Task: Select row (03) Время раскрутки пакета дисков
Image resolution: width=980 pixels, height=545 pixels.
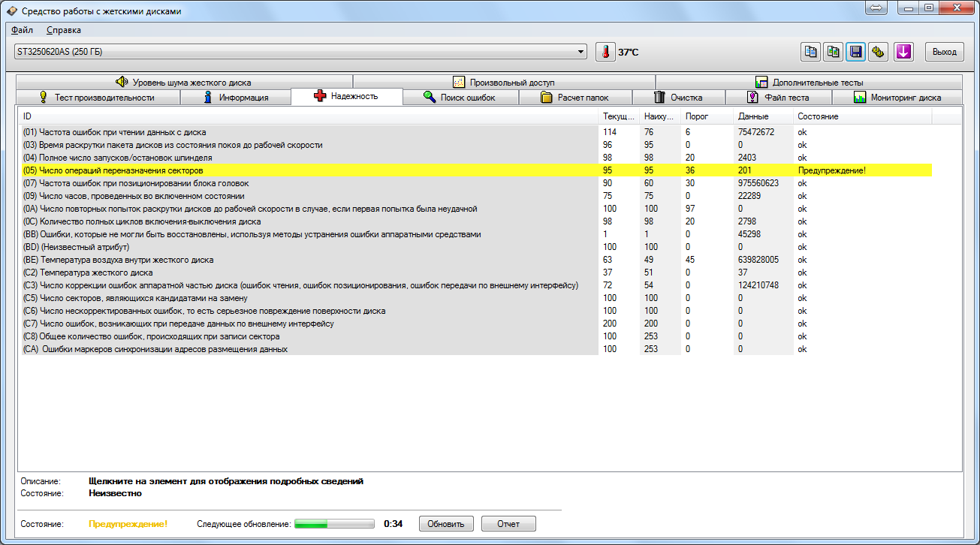Action: point(475,145)
